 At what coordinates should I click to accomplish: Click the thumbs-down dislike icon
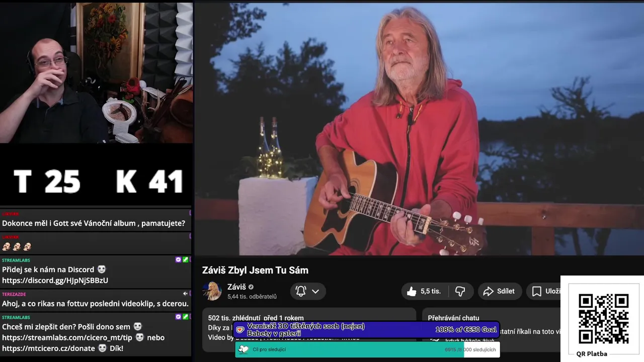pyautogui.click(x=460, y=291)
